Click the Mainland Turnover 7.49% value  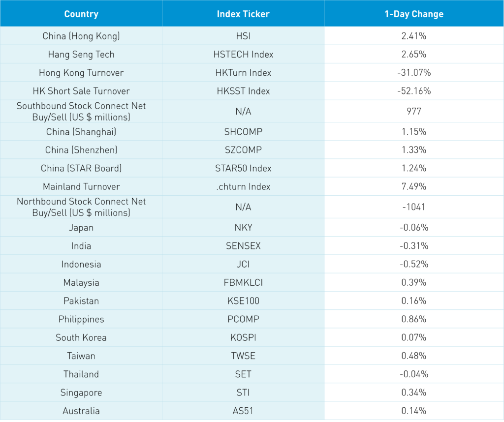[414, 186]
